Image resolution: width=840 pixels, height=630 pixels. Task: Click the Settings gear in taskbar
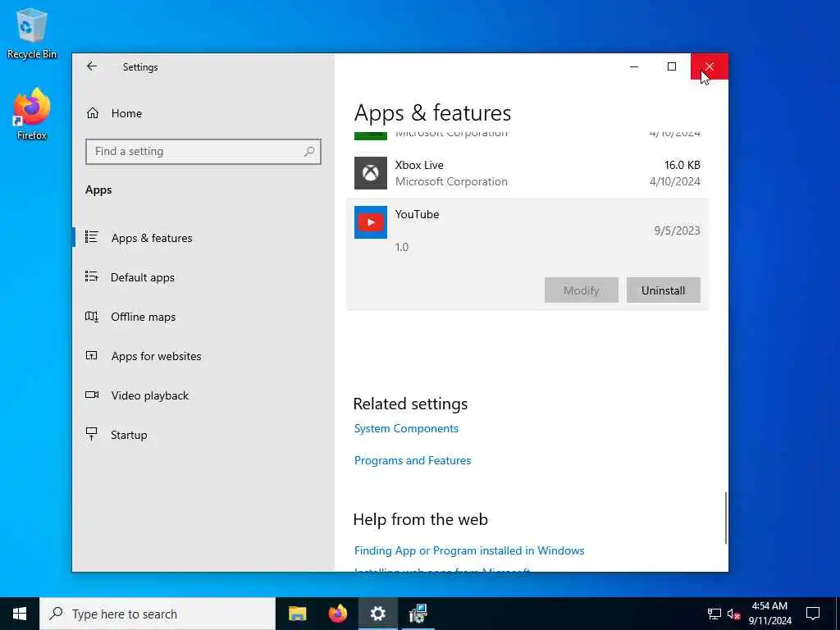[377, 614]
